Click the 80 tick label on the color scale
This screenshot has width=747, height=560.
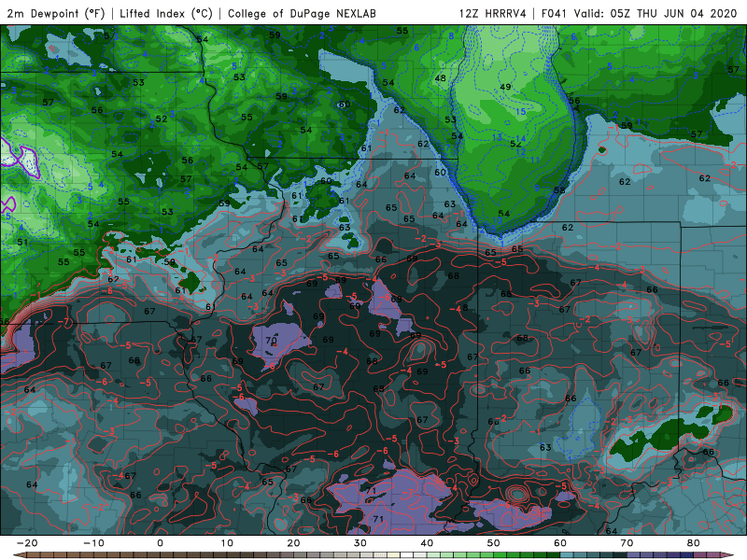(694, 543)
